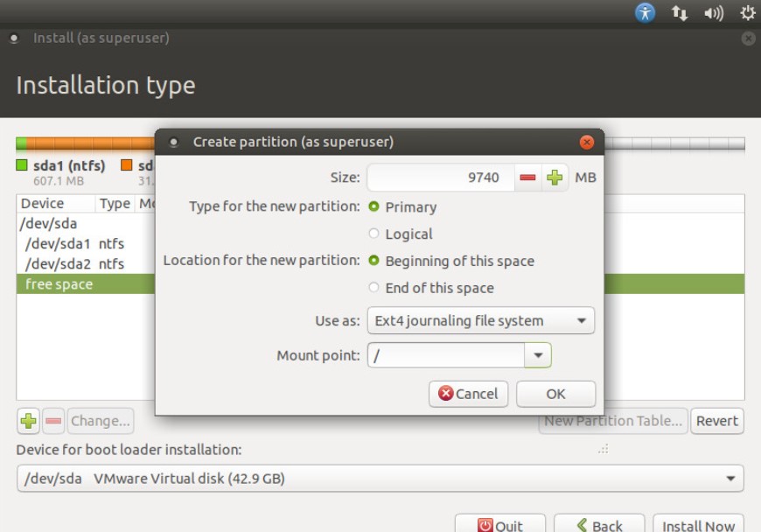The height and width of the screenshot is (532, 761).
Task: Click the plus icon to increase partition size
Action: point(555,178)
